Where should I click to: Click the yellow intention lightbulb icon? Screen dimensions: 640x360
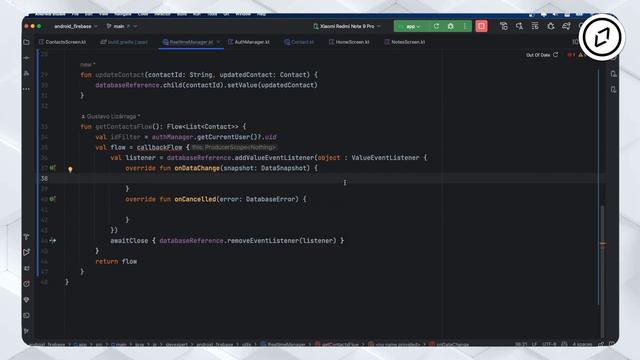pyautogui.click(x=70, y=169)
